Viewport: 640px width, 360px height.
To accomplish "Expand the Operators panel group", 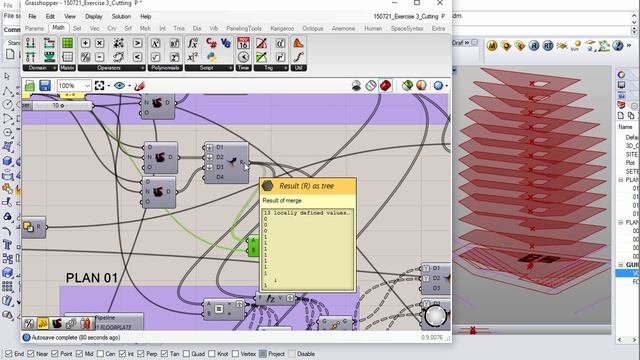I will (x=142, y=68).
